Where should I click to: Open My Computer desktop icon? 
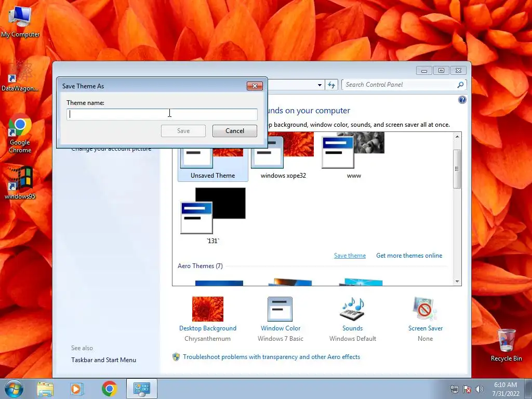tap(20, 21)
